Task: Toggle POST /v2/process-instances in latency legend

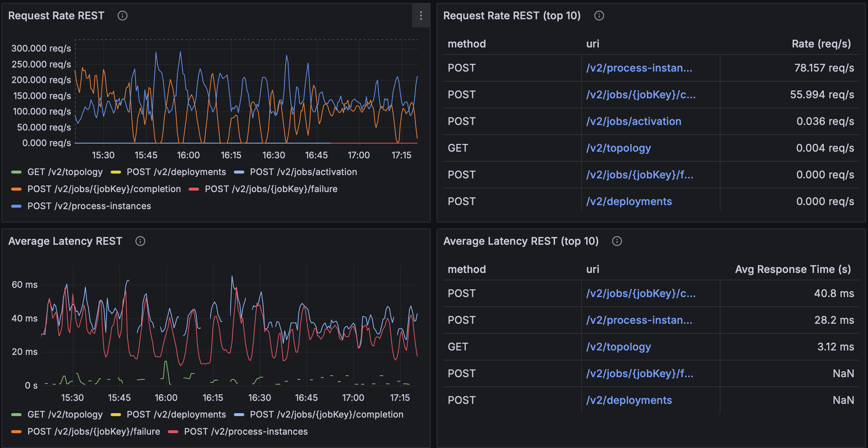Action: coord(245,432)
